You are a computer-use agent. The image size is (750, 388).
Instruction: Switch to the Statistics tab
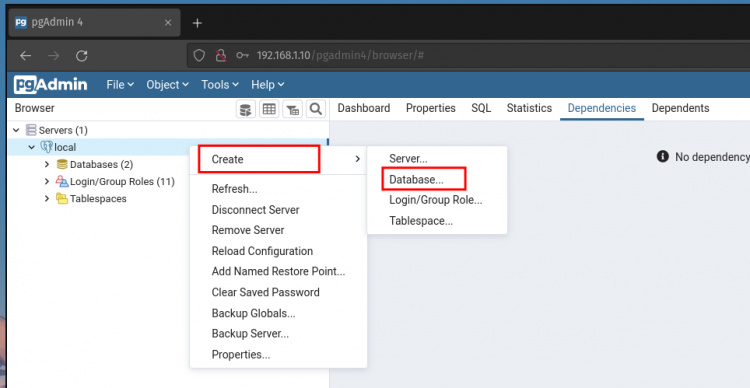click(529, 108)
